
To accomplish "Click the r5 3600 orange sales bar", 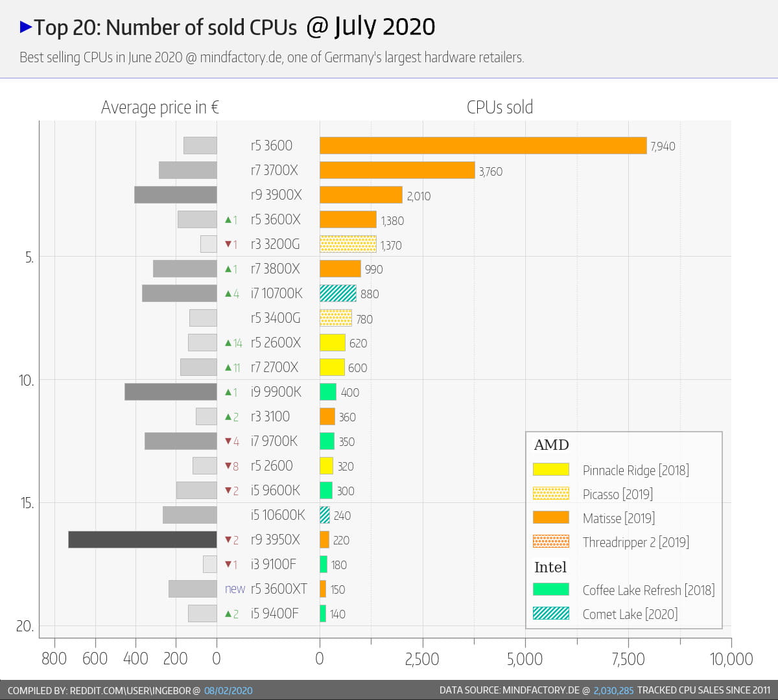I will click(x=483, y=146).
